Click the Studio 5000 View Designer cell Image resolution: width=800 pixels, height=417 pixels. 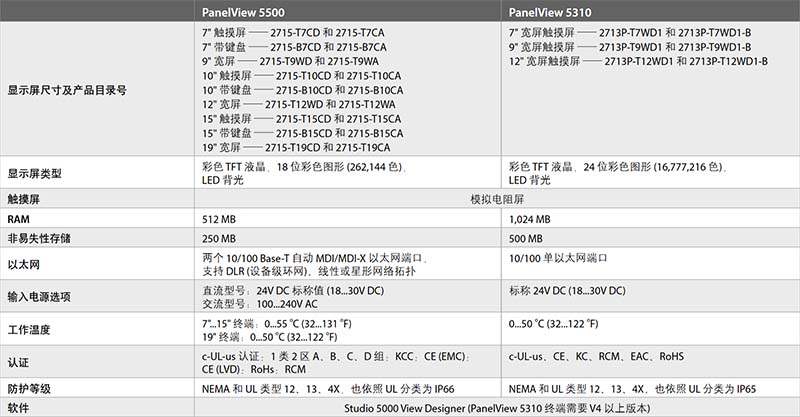[497, 408]
